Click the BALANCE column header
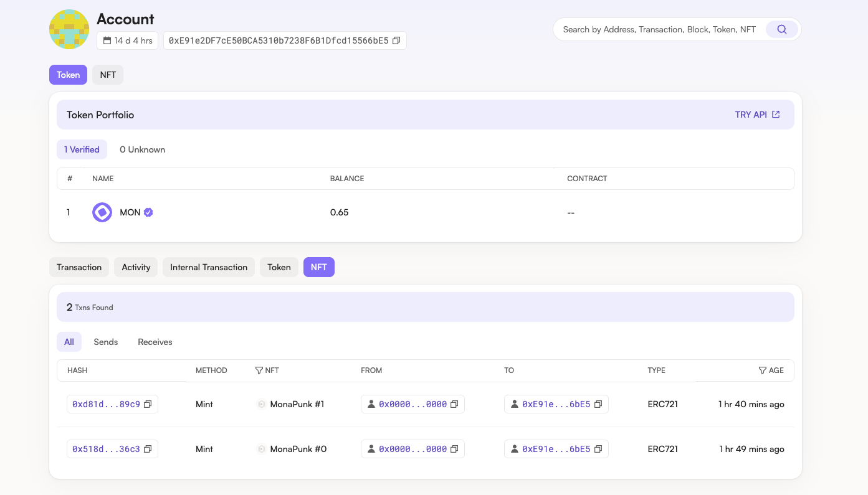The height and width of the screenshot is (495, 868). tap(347, 179)
